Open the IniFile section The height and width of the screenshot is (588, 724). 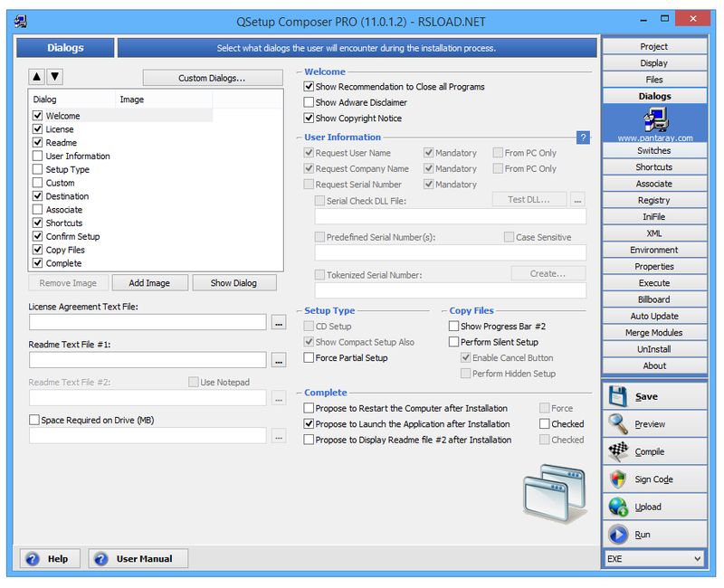654,217
